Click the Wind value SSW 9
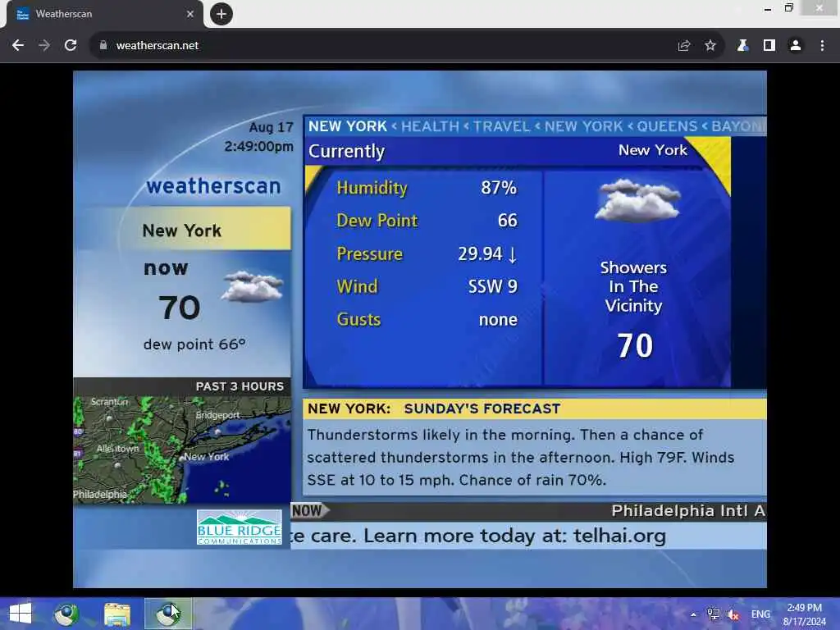 point(493,286)
